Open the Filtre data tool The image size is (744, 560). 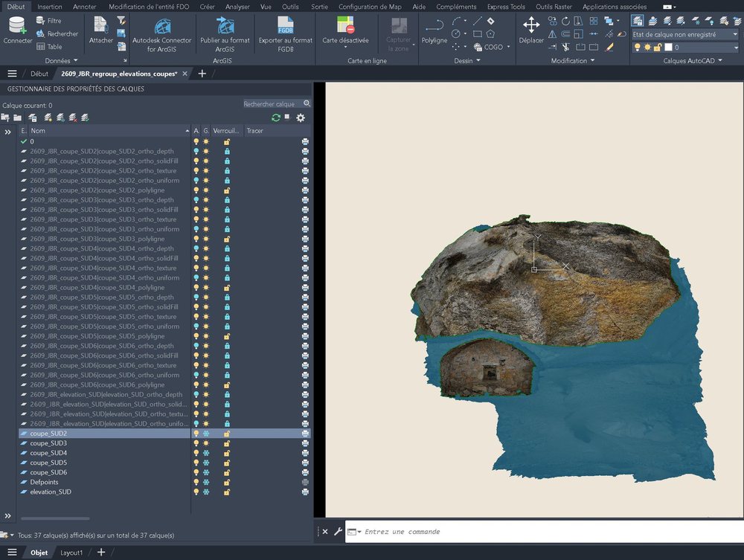point(49,21)
